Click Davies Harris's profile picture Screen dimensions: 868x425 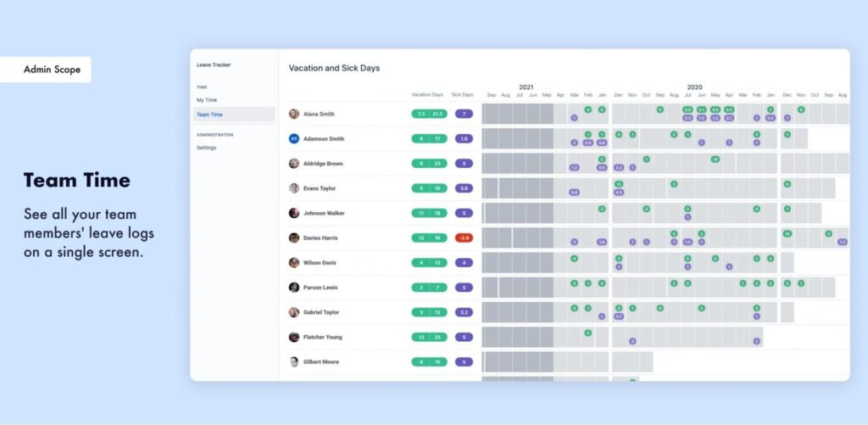point(294,238)
